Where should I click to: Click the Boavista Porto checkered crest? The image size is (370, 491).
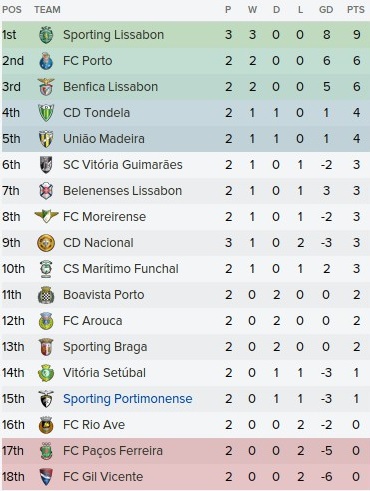pos(46,295)
